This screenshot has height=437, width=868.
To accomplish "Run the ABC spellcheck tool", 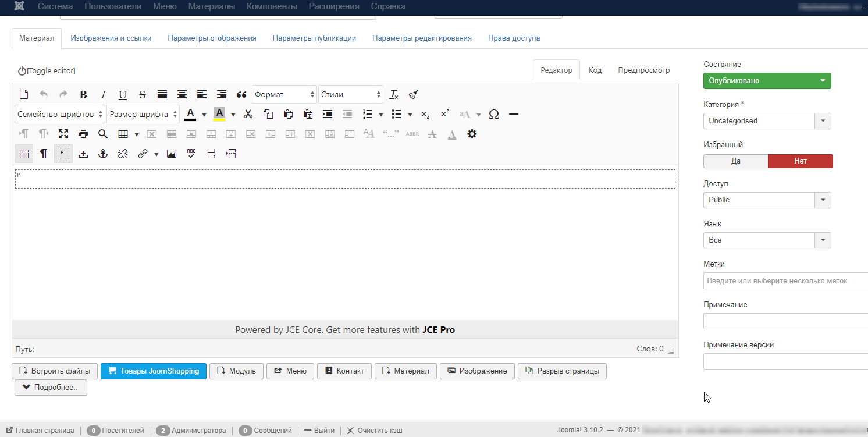I will [191, 154].
